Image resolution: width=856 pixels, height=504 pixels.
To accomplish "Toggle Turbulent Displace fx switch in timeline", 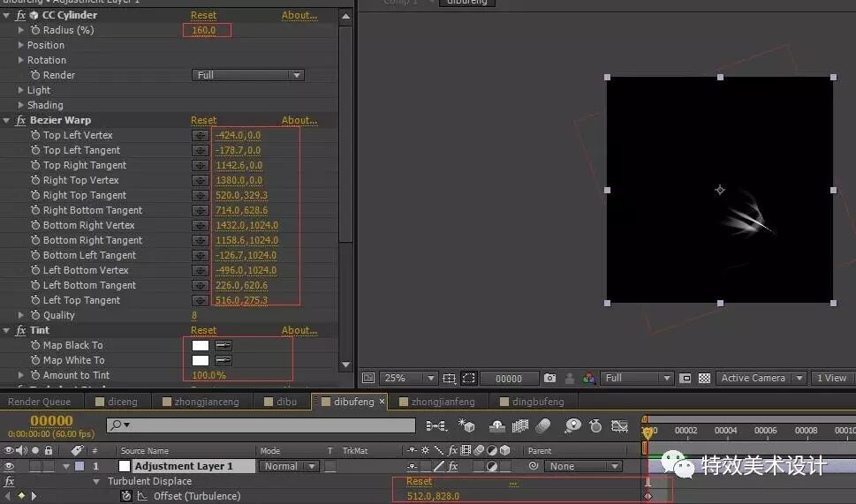I will (9, 481).
